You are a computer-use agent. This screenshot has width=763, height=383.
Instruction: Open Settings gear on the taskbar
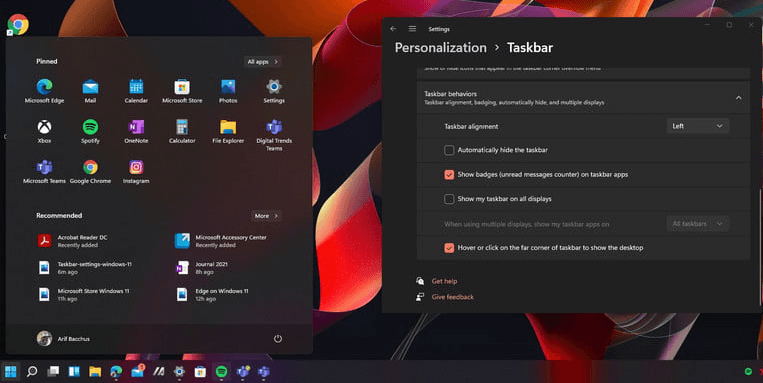179,372
